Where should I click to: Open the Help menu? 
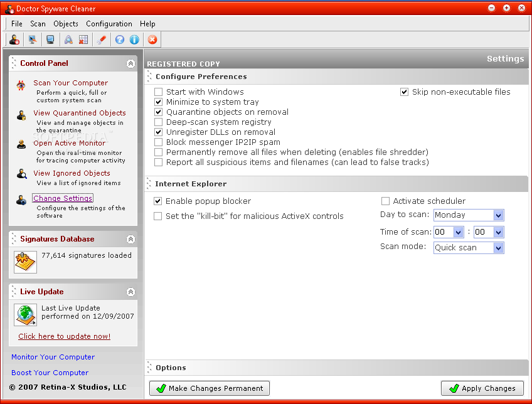coord(147,24)
